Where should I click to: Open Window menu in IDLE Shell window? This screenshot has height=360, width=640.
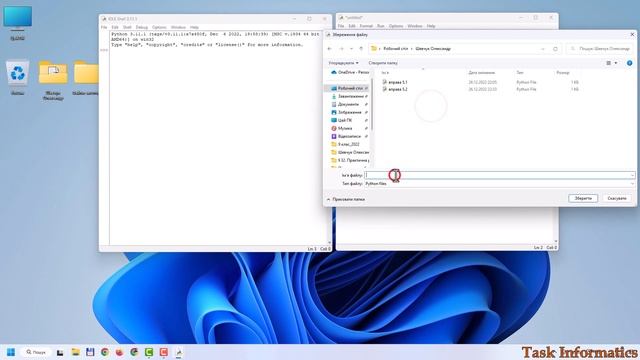pyautogui.click(x=178, y=27)
